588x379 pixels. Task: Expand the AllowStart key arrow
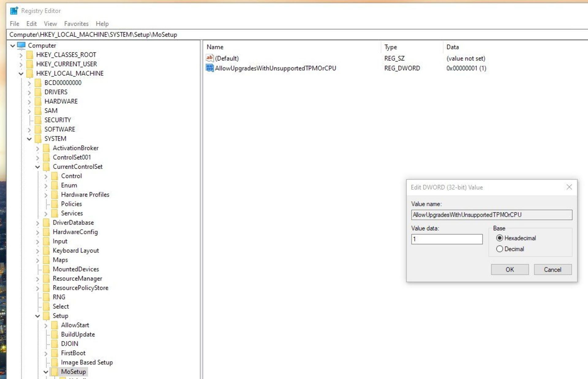46,326
